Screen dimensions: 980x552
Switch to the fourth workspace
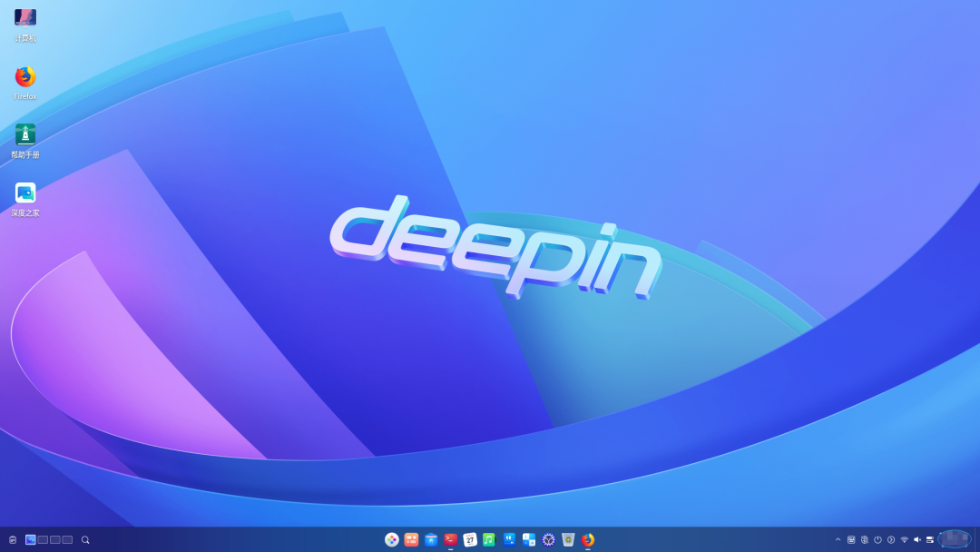67,539
